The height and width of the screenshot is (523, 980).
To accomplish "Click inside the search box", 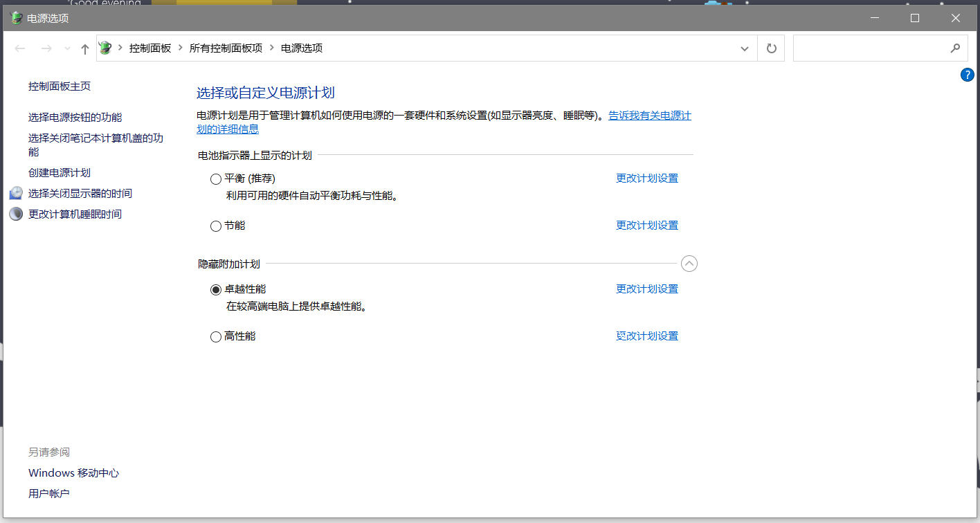I will [x=869, y=48].
